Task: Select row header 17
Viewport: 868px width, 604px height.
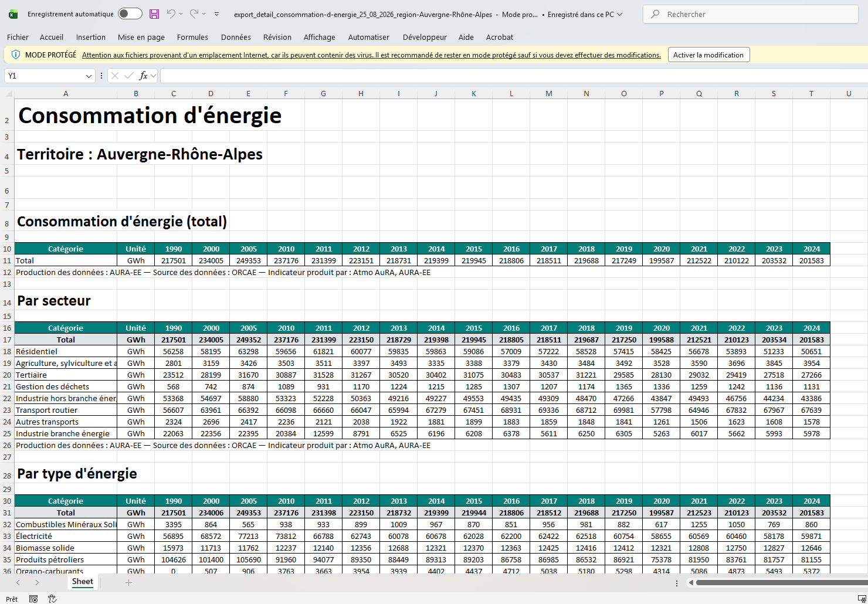Action: tap(7, 340)
